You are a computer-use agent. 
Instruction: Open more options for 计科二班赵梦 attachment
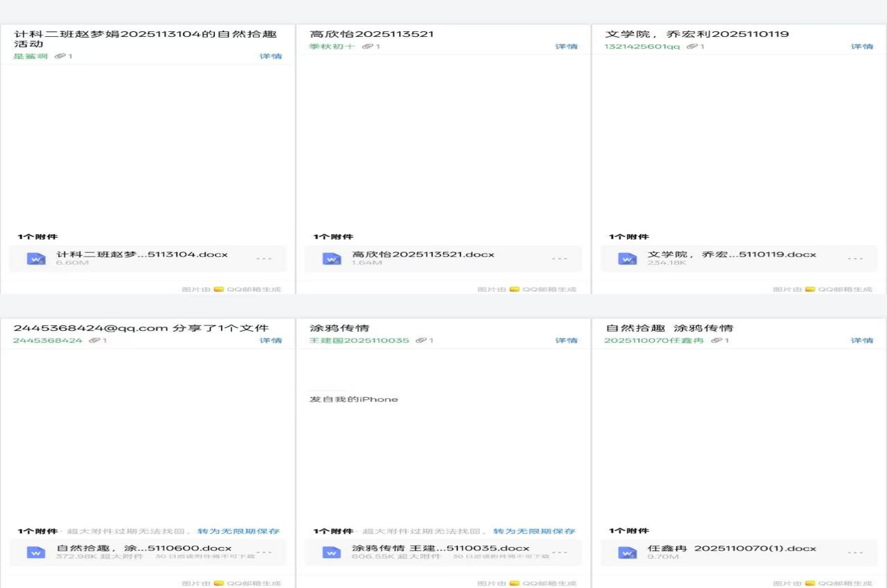coord(263,259)
